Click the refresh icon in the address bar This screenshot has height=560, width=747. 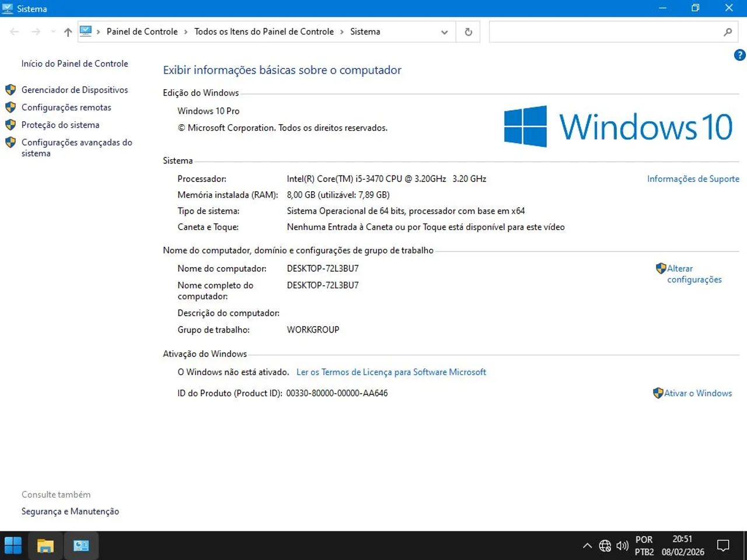[467, 32]
